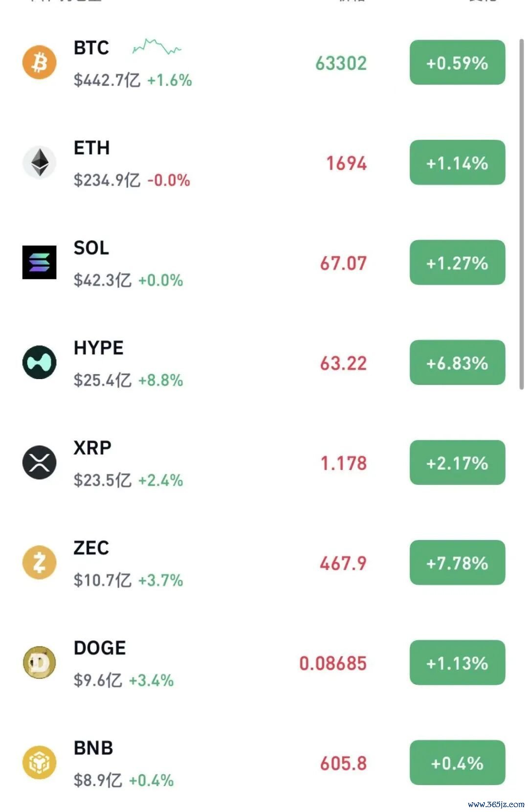
Task: Click the ETH +1.14% change button
Action: pyautogui.click(x=457, y=162)
